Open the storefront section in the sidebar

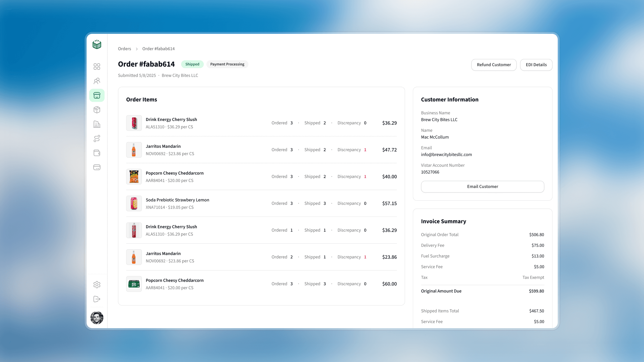click(97, 95)
